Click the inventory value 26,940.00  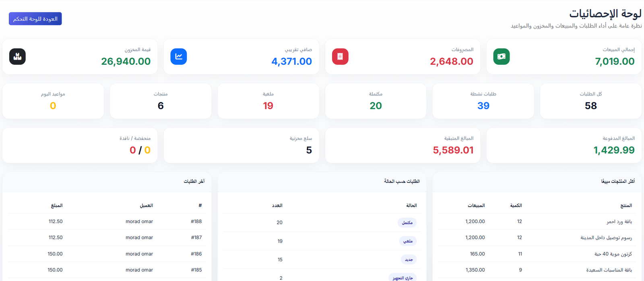point(126,62)
